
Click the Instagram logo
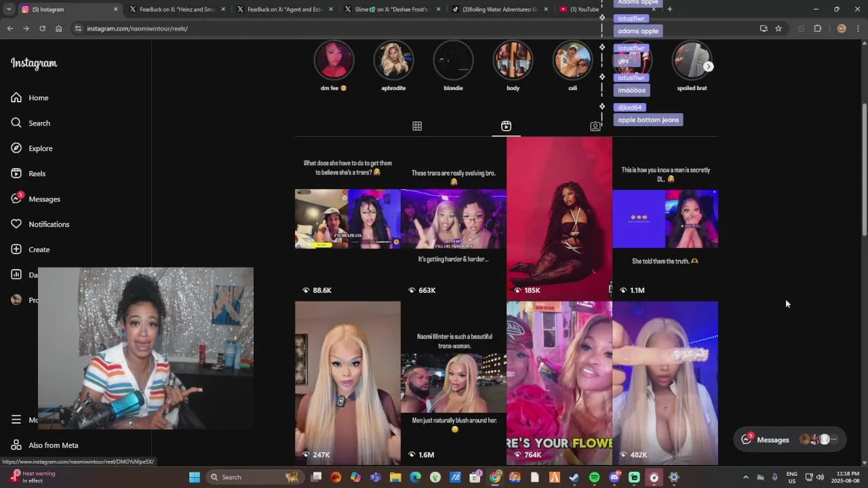[x=34, y=64]
